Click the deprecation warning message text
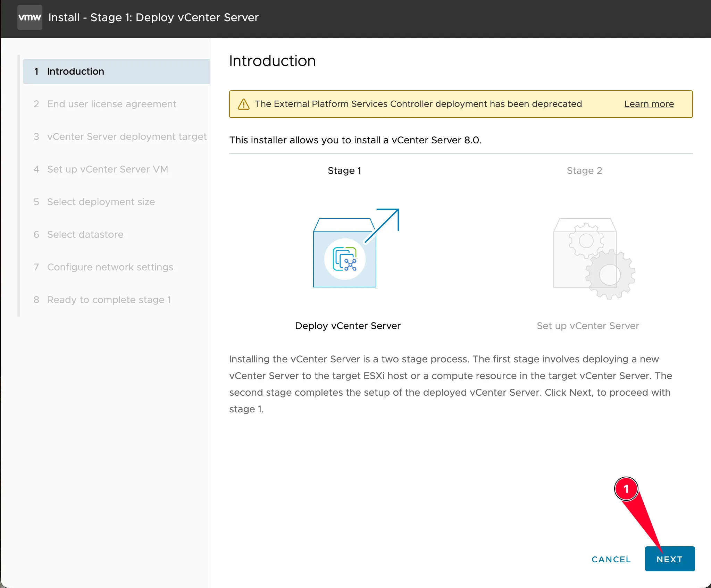This screenshot has height=588, width=711. pyautogui.click(x=418, y=104)
